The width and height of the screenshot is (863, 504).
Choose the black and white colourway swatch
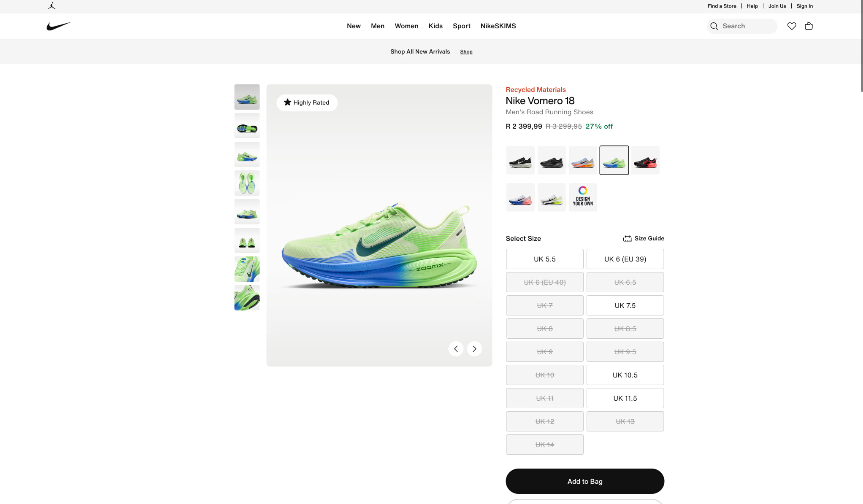(x=520, y=160)
